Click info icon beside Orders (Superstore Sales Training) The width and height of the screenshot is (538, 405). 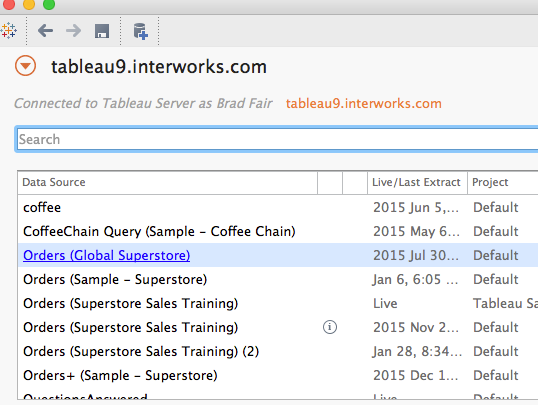pyautogui.click(x=330, y=327)
